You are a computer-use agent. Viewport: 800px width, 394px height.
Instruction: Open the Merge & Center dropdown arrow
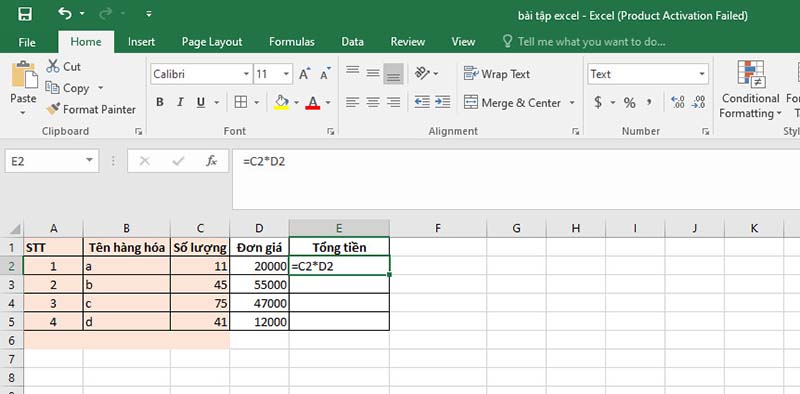coord(572,103)
